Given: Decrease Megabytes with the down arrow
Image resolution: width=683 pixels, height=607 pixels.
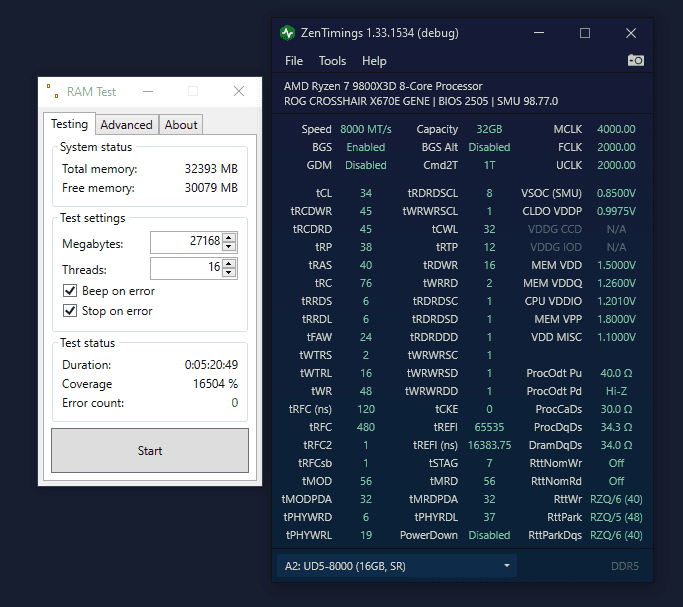Looking at the screenshot, I should click(x=229, y=247).
